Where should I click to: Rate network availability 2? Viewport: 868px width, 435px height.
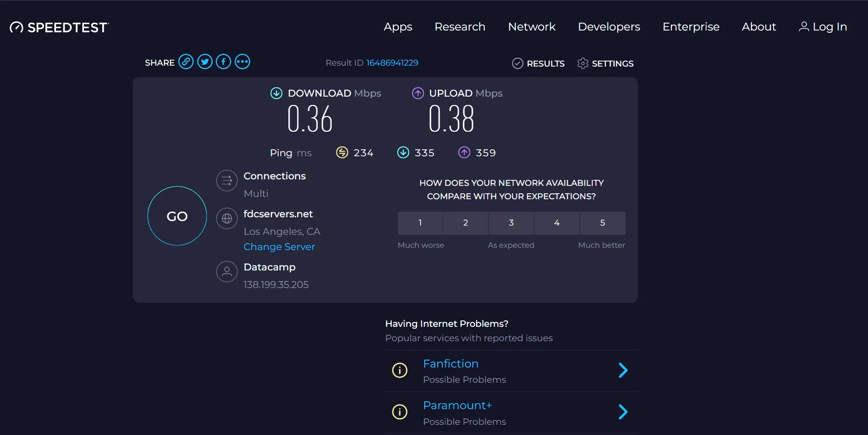pyautogui.click(x=465, y=223)
